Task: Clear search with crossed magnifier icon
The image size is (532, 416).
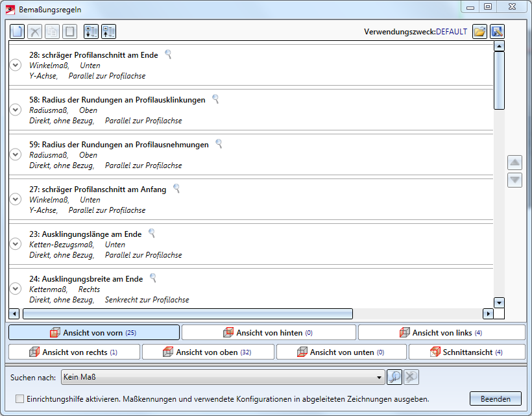Action: (411, 377)
